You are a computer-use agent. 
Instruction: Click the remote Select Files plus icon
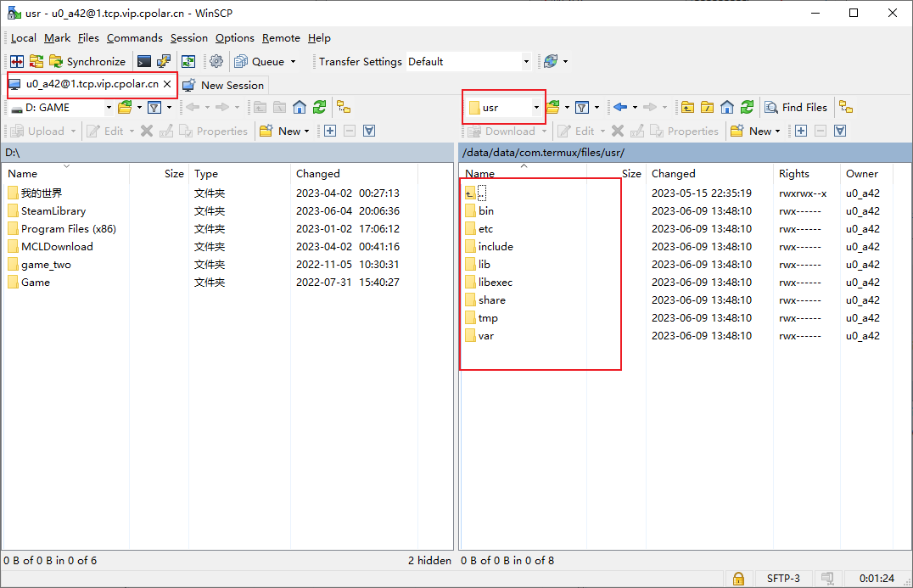(801, 131)
